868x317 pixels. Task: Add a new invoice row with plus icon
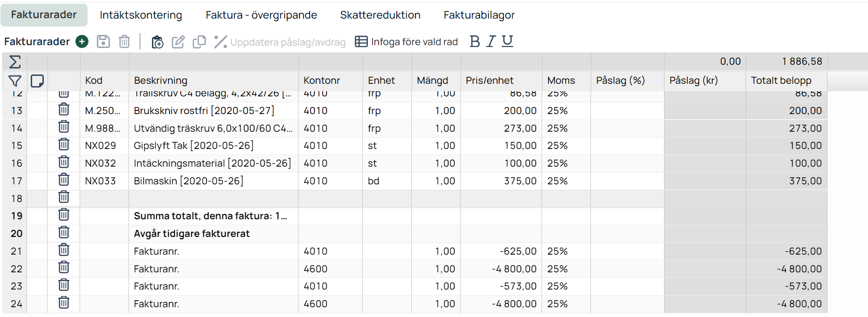(82, 41)
